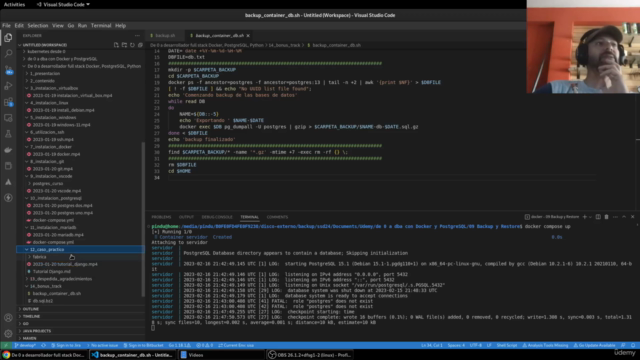Collapse the 14_bonus_track folder
640x360 pixels.
tap(46, 286)
